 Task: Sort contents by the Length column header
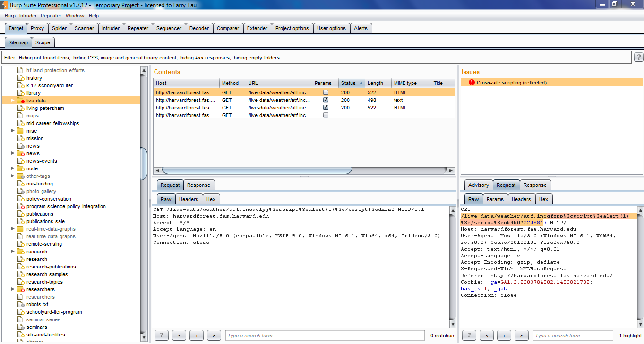(378, 83)
